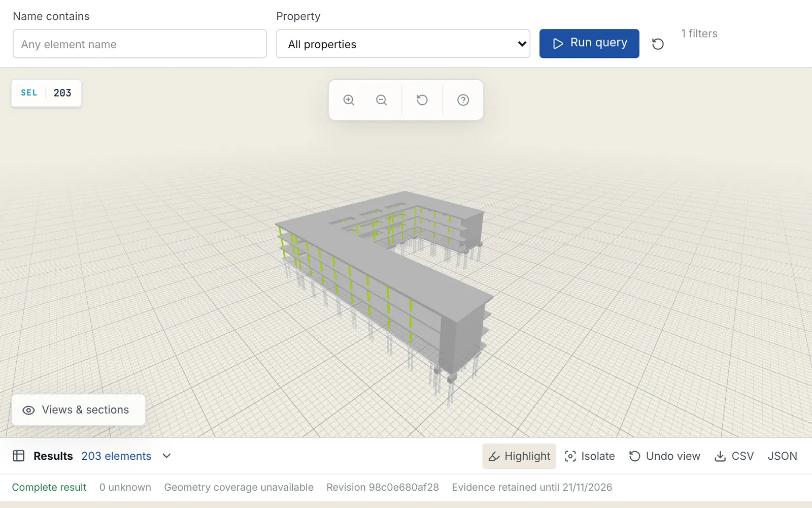Open the viewer help icon

point(463,100)
